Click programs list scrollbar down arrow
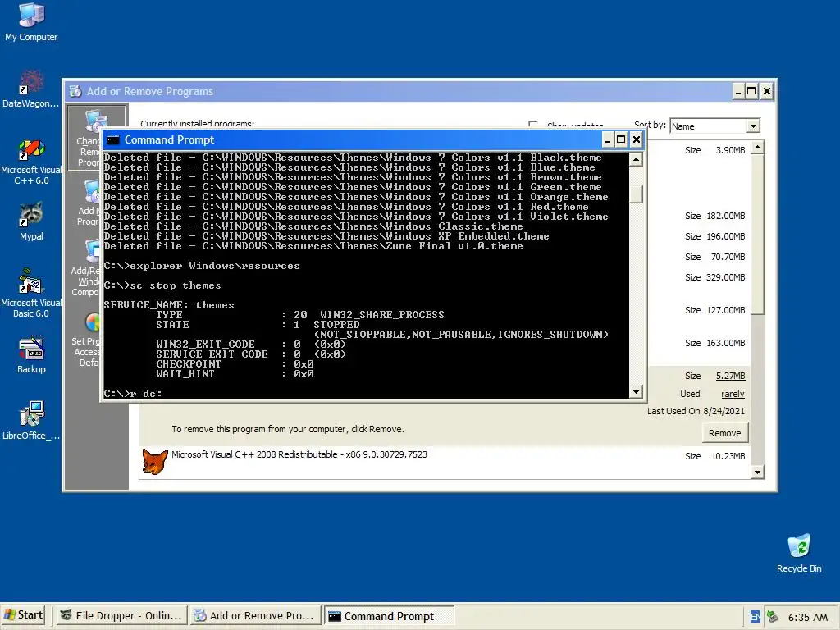Viewport: 840px width, 630px height. (x=757, y=472)
